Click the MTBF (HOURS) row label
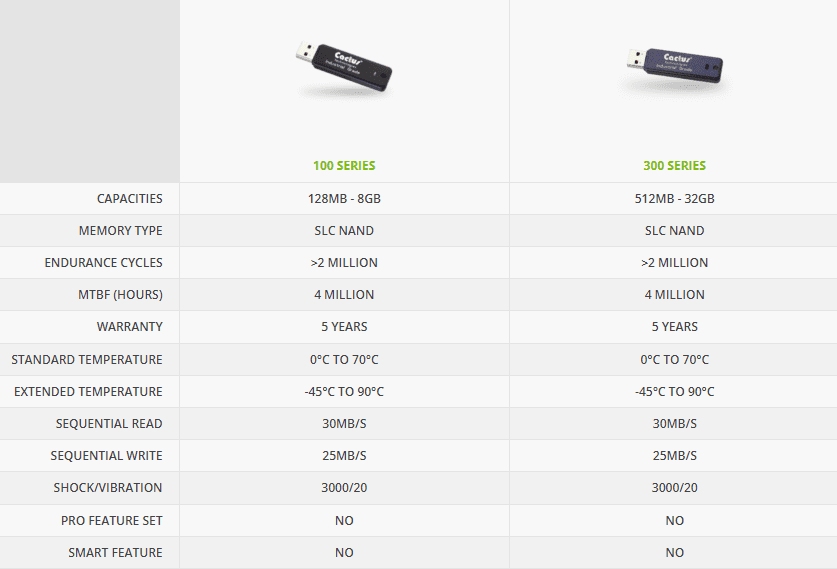 click(120, 295)
